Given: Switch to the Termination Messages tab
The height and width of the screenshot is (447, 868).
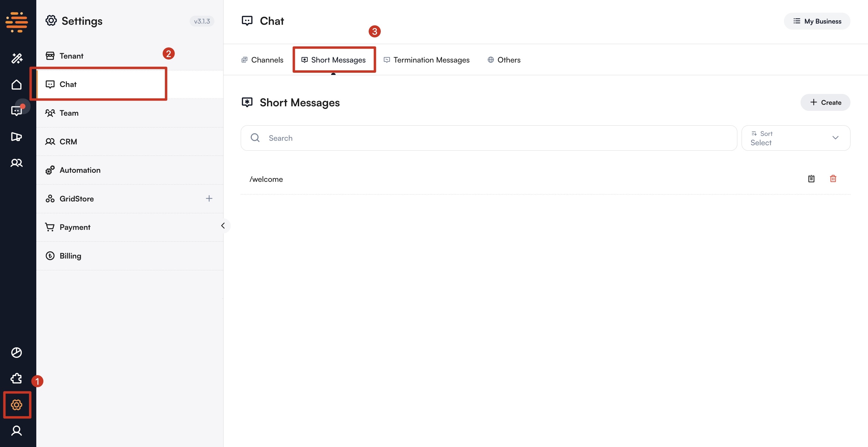Looking at the screenshot, I should [426, 60].
